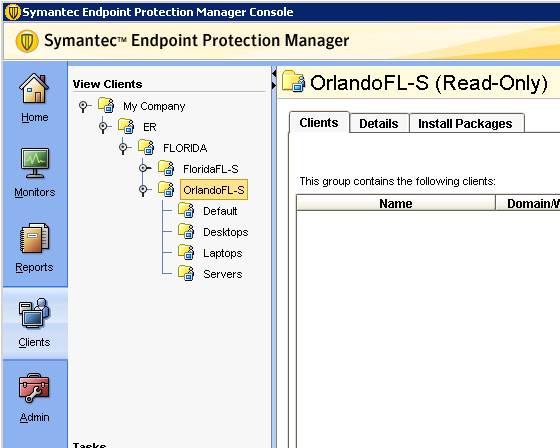This screenshot has width=560, height=448.
Task: Click the title bar Symantec shield icon
Action: pyautogui.click(x=13, y=12)
